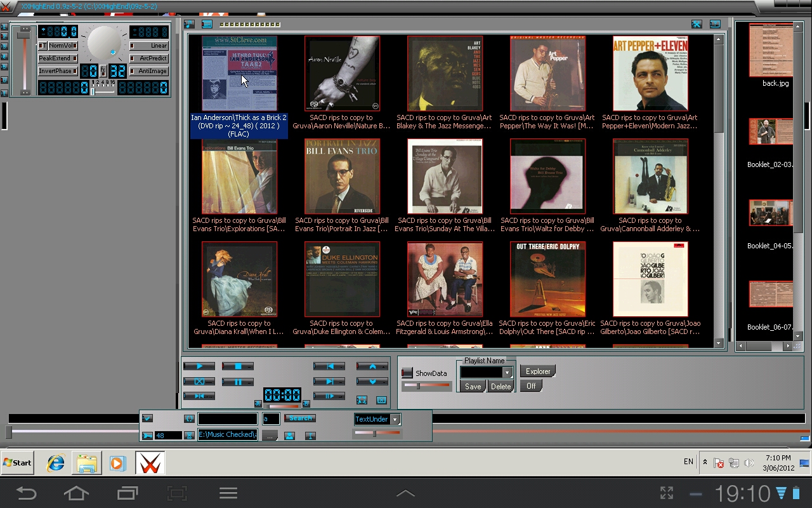Set the B marker next to the timer

(306, 404)
